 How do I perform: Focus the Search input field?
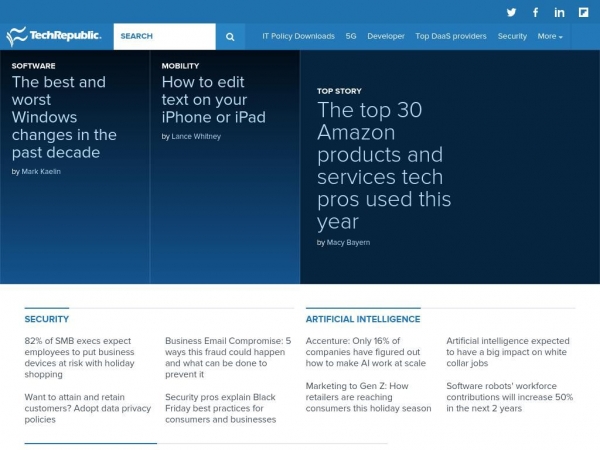point(165,36)
